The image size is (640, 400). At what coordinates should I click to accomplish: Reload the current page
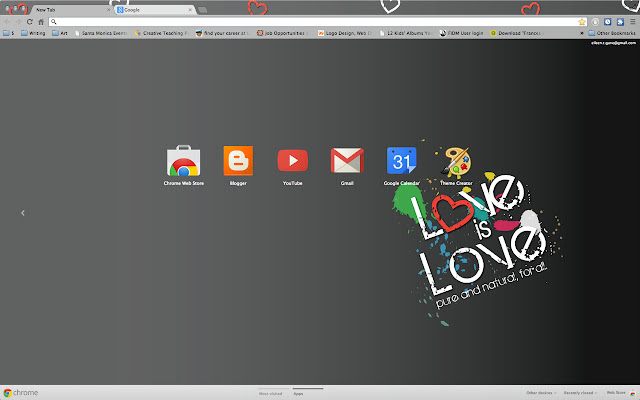tap(29, 22)
